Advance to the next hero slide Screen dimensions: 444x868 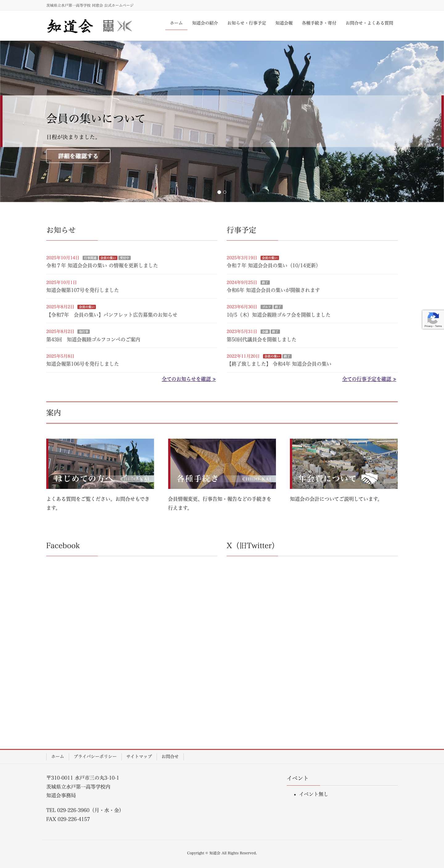click(420, 124)
